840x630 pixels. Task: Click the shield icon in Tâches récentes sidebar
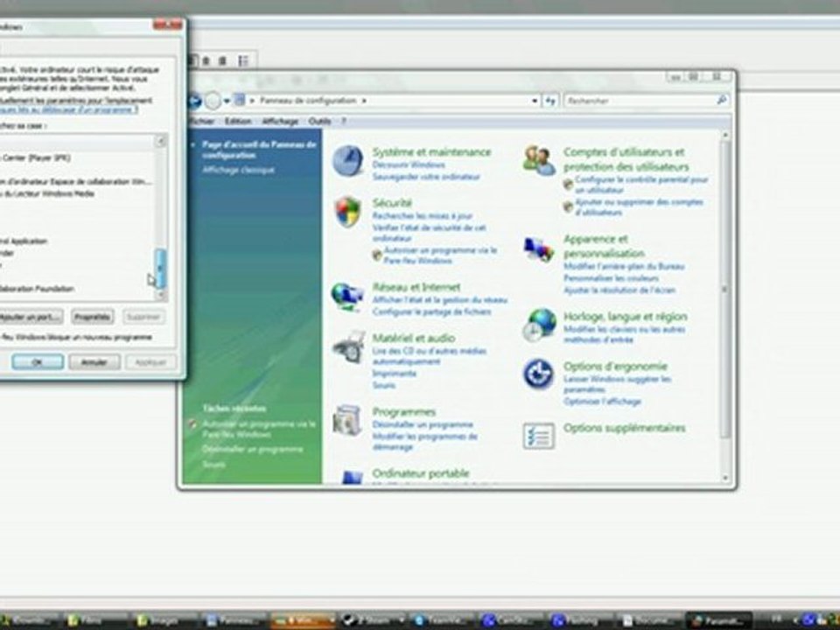pyautogui.click(x=192, y=424)
